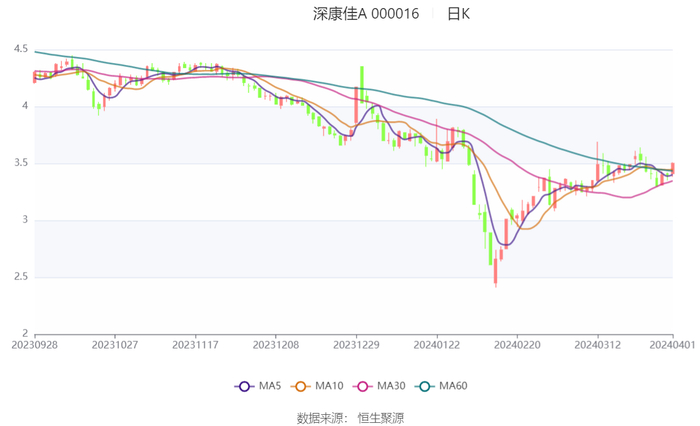Screen dimensions: 700x426
Task: Select the 日K chart type label
Action: point(459,14)
